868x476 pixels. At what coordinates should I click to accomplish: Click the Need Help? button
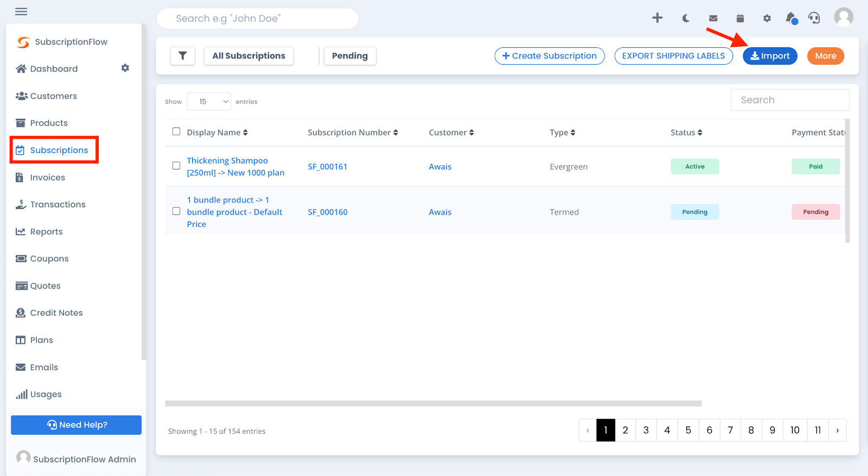pos(76,425)
